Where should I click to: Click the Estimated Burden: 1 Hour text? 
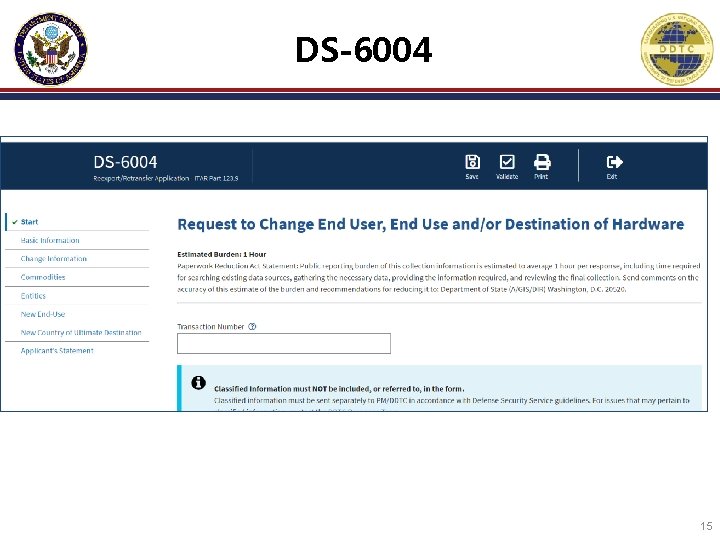(222, 254)
